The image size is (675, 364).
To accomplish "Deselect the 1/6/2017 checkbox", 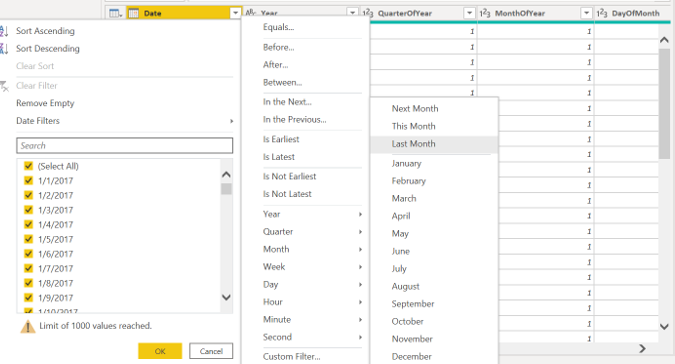I will [28, 253].
